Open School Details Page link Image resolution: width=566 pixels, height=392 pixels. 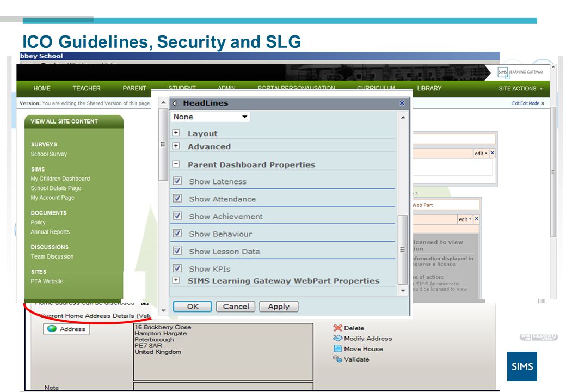pos(56,188)
